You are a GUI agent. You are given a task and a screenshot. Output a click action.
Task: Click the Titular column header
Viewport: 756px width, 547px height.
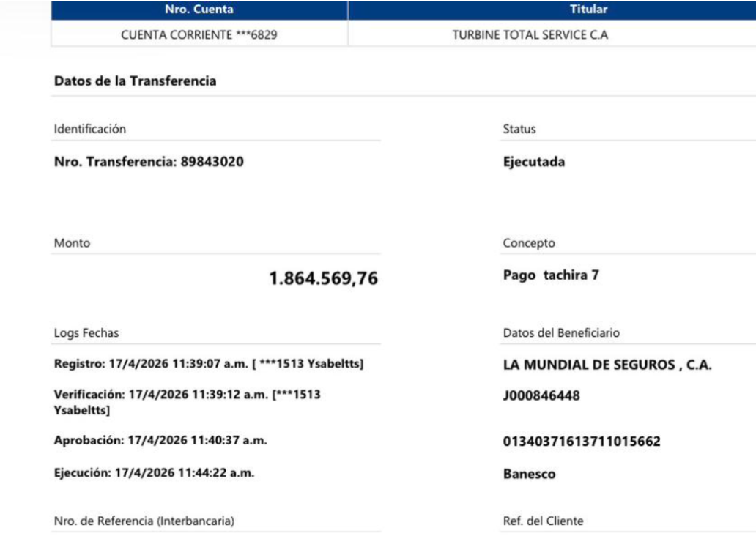pos(588,10)
